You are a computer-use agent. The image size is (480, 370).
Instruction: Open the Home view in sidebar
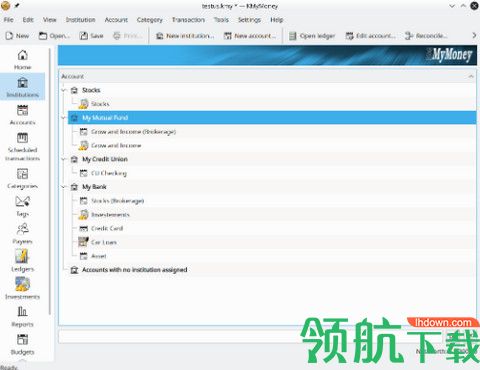(22, 60)
